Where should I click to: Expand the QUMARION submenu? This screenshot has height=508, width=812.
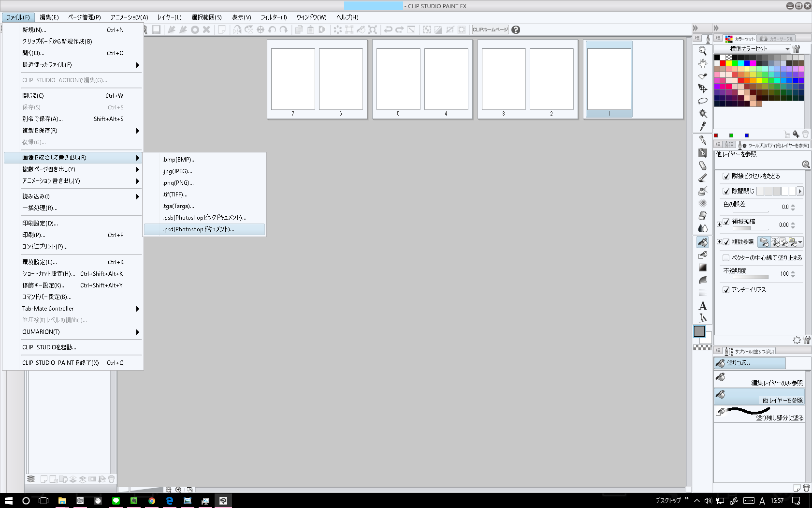click(x=72, y=332)
